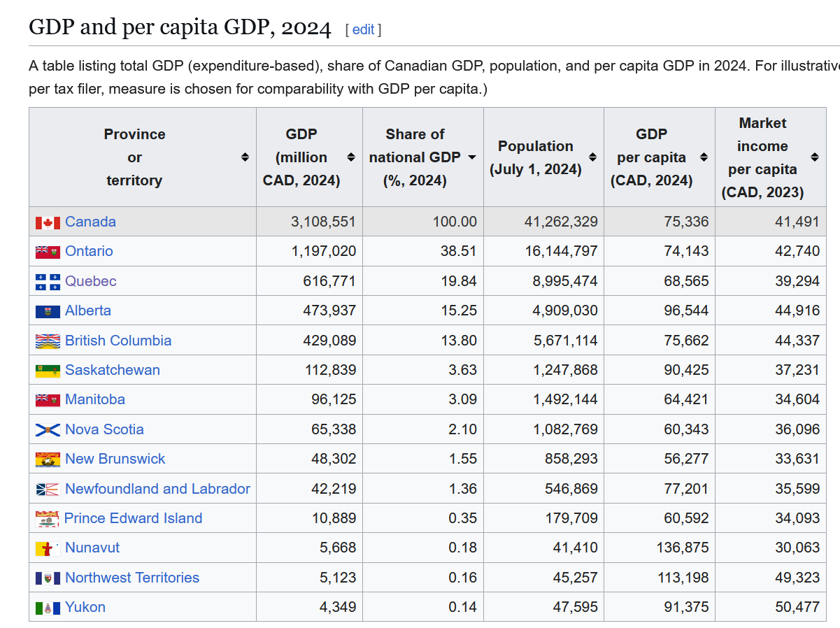Click the Yukon flag icon
This screenshot has width=840, height=628.
(x=48, y=608)
